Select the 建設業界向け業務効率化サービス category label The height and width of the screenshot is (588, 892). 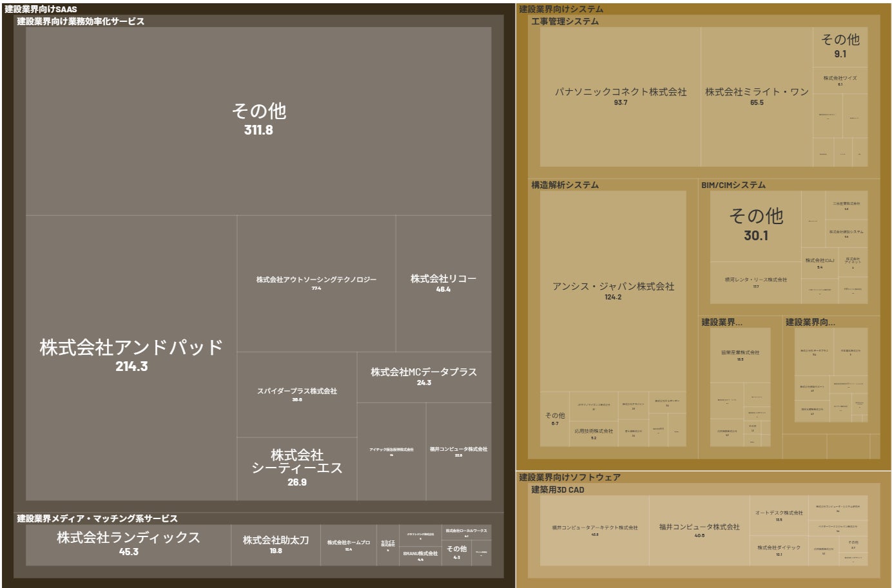point(81,21)
